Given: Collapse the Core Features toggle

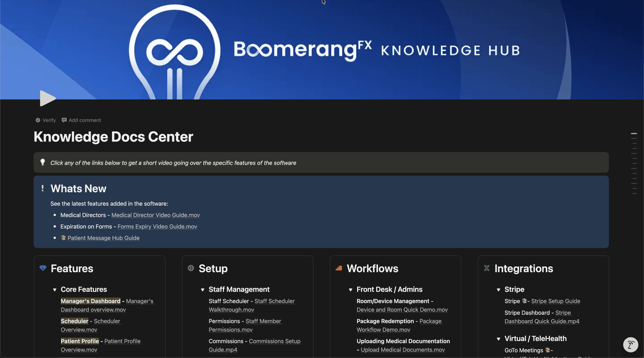Looking at the screenshot, I should pyautogui.click(x=55, y=290).
